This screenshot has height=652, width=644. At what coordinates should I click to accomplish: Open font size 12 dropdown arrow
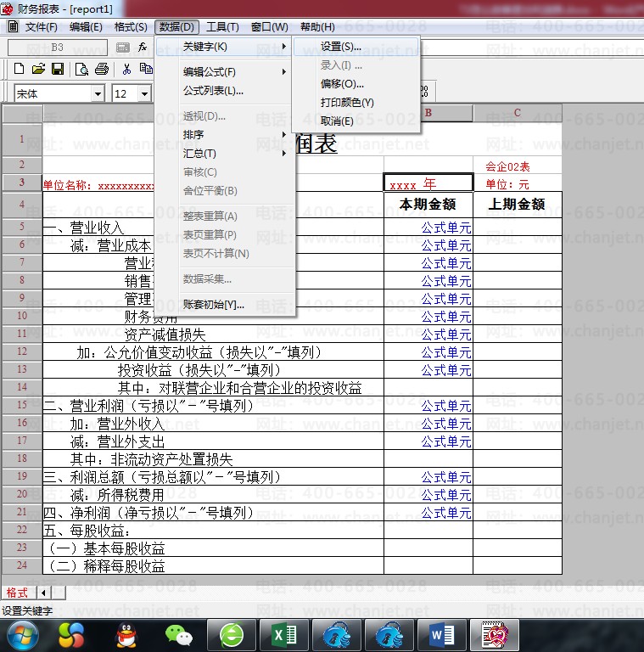[x=144, y=93]
